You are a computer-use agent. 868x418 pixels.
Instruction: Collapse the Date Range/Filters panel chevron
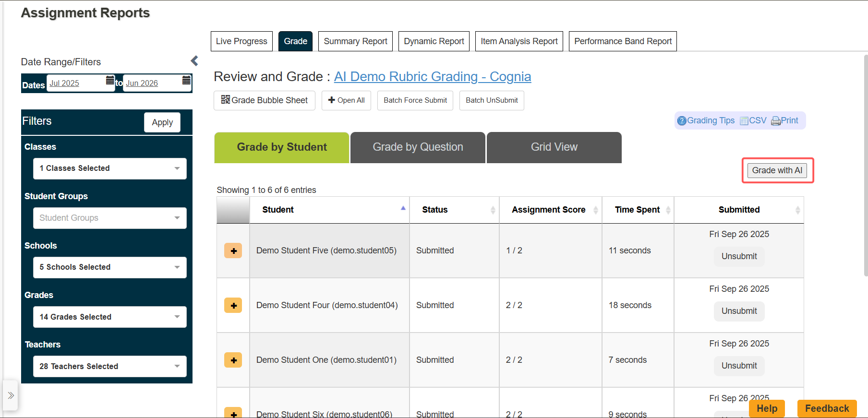pyautogui.click(x=194, y=61)
